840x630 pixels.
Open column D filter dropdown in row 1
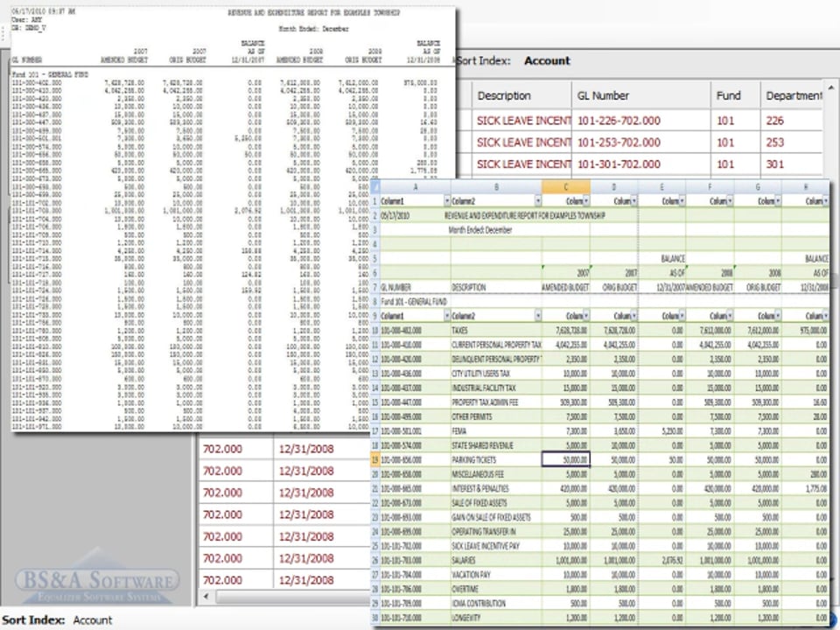pyautogui.click(x=633, y=201)
